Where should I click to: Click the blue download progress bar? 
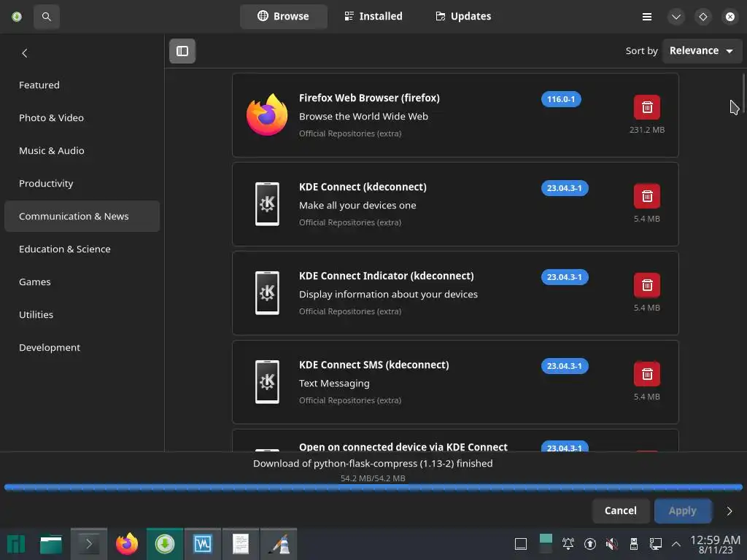point(373,487)
